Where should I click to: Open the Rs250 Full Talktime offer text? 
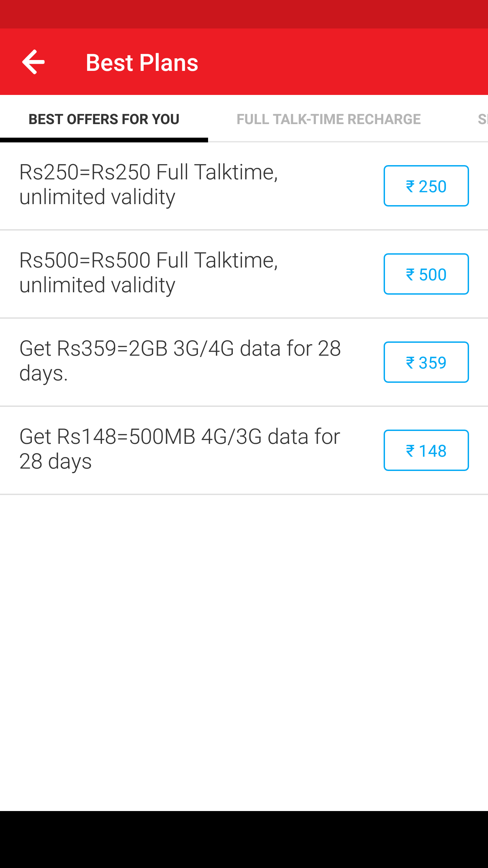(x=148, y=184)
